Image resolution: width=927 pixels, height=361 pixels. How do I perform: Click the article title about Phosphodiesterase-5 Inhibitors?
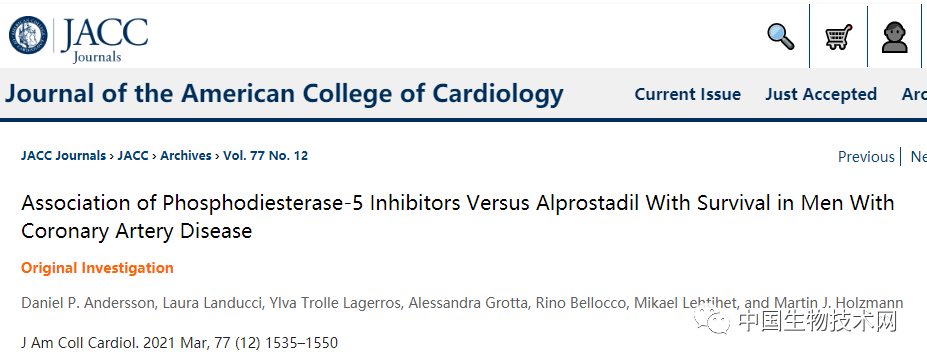[458, 217]
